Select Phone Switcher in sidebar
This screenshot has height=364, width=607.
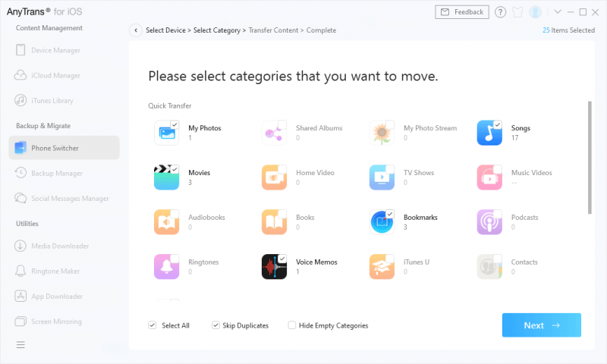click(x=64, y=148)
